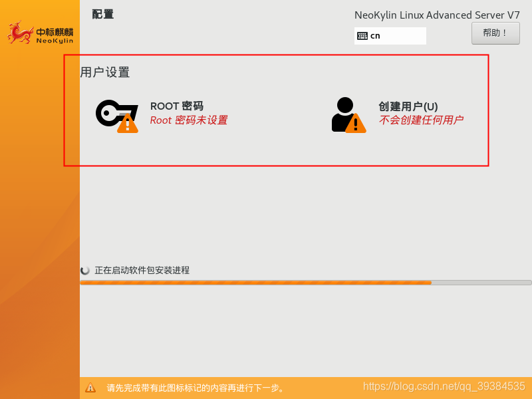Screen dimensions: 532x399
Task: Click the red 'Root 密码未设置' status text
Action: pyautogui.click(x=189, y=120)
